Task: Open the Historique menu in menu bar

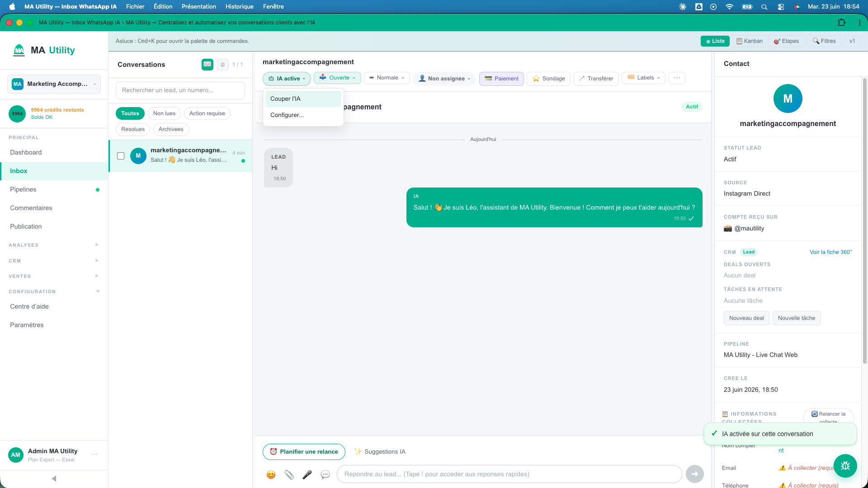Action: [239, 6]
